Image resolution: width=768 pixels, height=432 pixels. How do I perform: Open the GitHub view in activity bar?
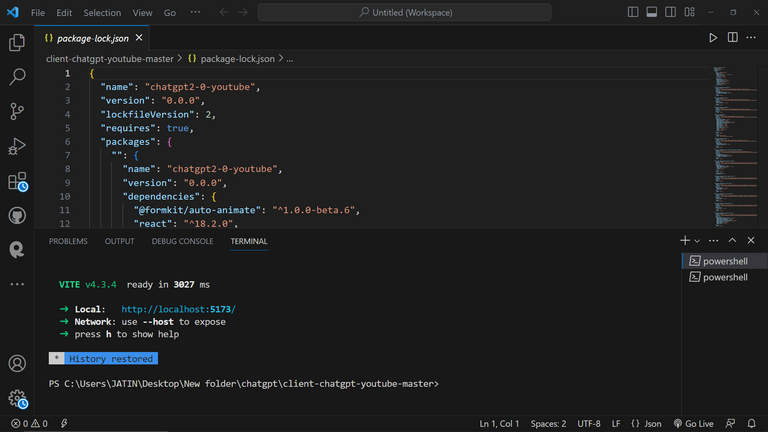click(17, 215)
